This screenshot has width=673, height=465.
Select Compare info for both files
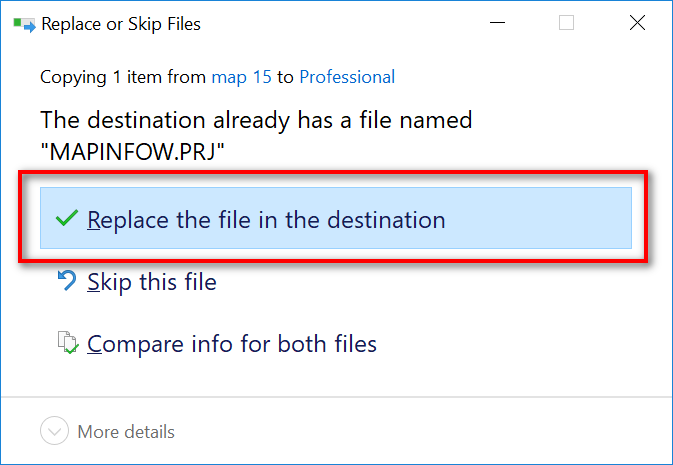coord(232,344)
